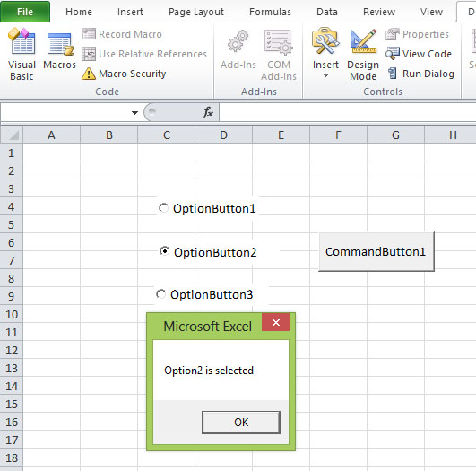Screen dimensions: 476x471
Task: Select the OptionButton2 radio button
Action: (x=164, y=251)
